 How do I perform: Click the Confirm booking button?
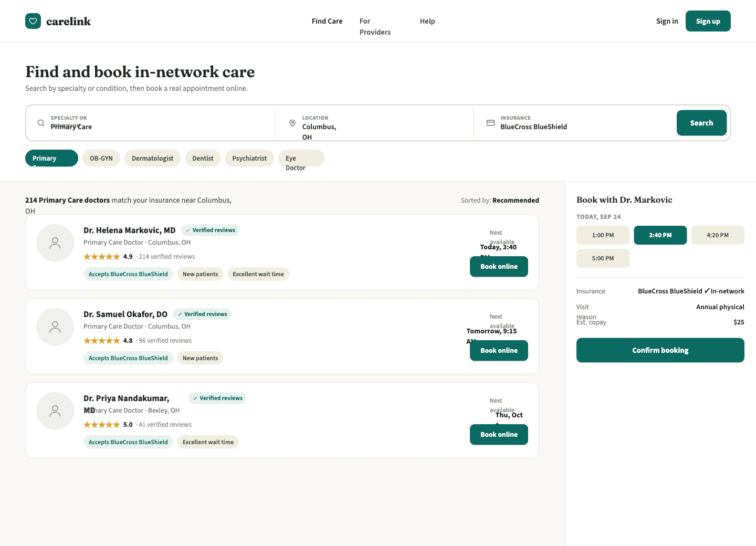pos(660,350)
